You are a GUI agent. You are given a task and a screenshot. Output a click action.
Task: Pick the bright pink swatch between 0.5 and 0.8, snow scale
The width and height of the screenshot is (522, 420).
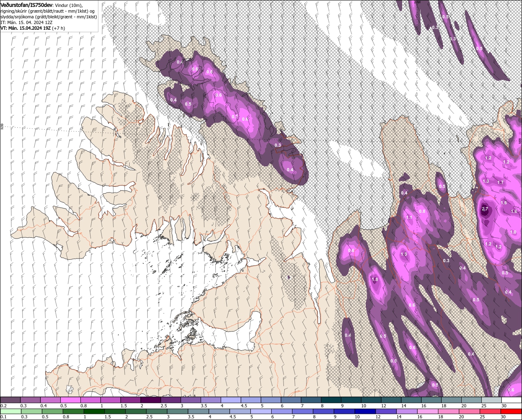click(x=70, y=400)
